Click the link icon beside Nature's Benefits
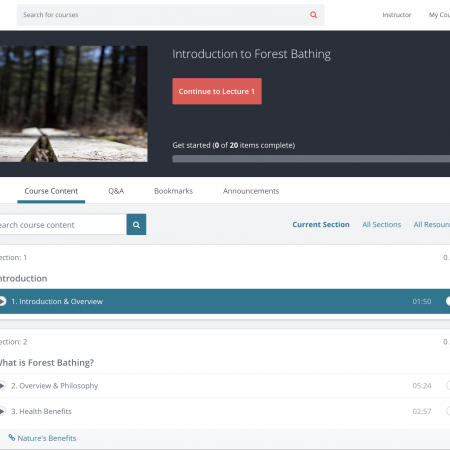 12,437
